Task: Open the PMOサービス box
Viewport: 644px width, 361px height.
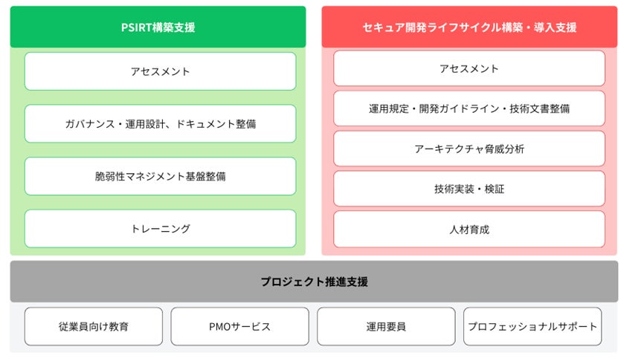Action: (x=239, y=326)
